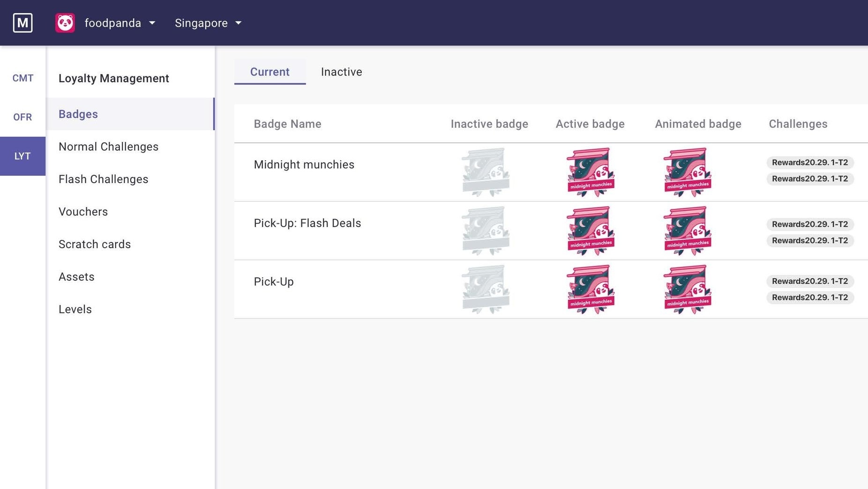Open the OFR section in the sidebar
The height and width of the screenshot is (489, 868).
(22, 117)
